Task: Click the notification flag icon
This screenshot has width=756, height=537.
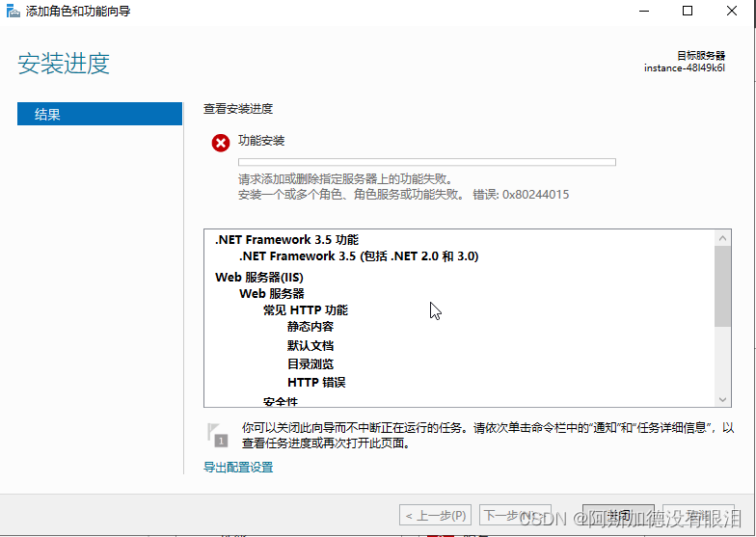Action: [218, 435]
